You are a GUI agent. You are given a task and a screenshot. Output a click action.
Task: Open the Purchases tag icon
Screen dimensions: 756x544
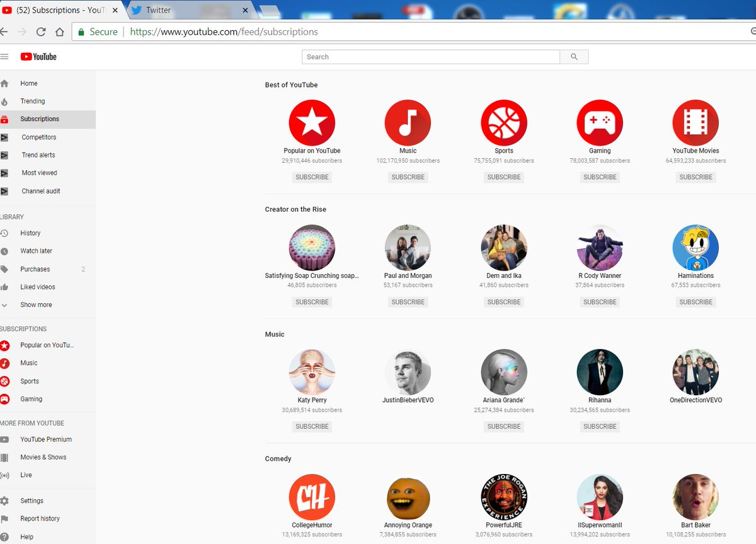[x=4, y=269]
